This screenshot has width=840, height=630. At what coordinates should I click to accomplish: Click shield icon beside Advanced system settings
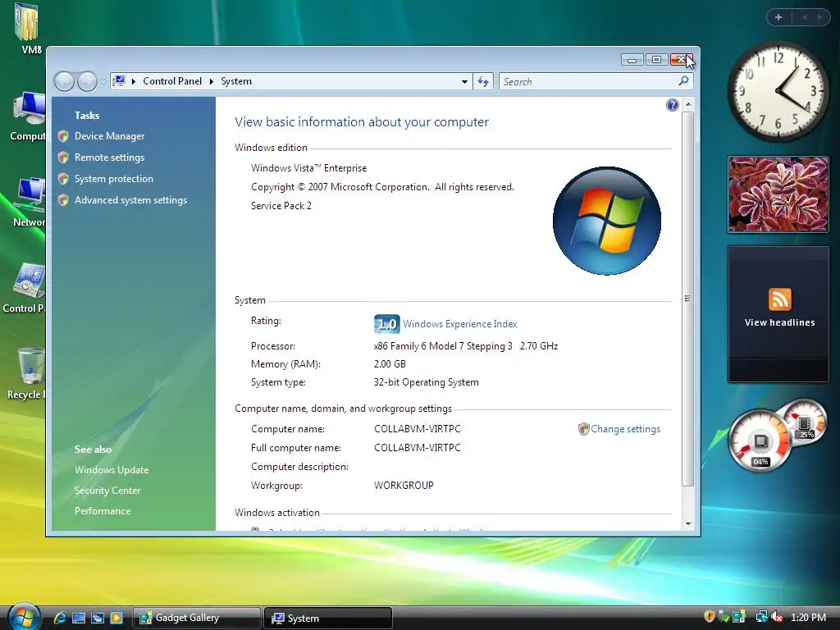pyautogui.click(x=63, y=200)
